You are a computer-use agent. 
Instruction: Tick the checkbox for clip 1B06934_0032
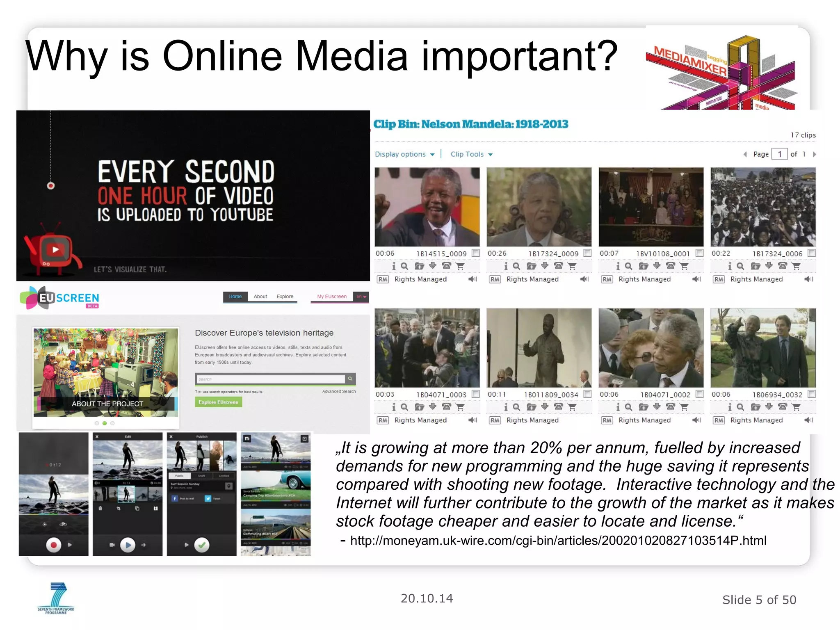pyautogui.click(x=812, y=394)
